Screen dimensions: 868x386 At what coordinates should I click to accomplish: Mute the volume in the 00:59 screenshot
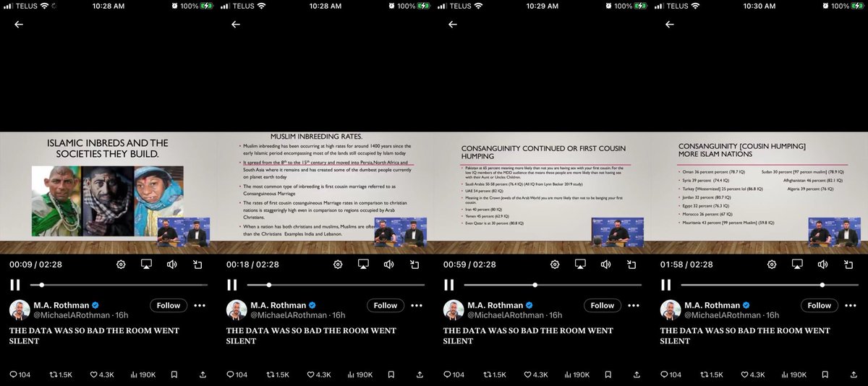tap(605, 265)
